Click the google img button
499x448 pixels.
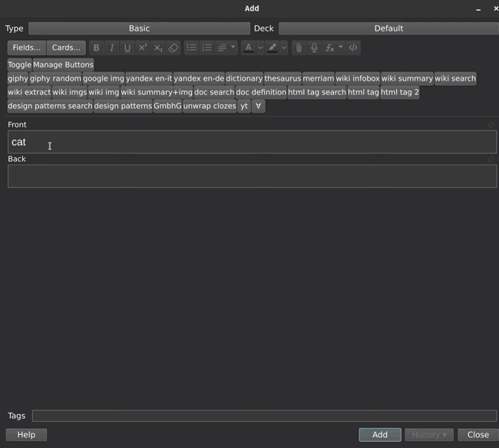[104, 78]
